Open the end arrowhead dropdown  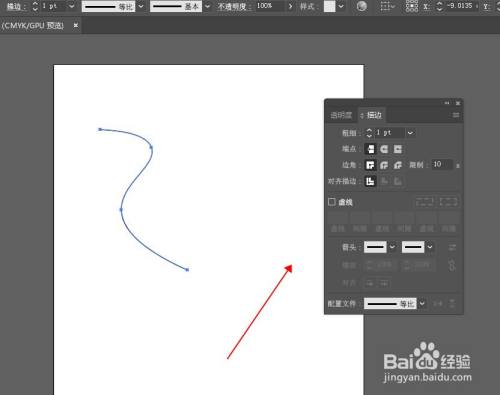coord(430,247)
